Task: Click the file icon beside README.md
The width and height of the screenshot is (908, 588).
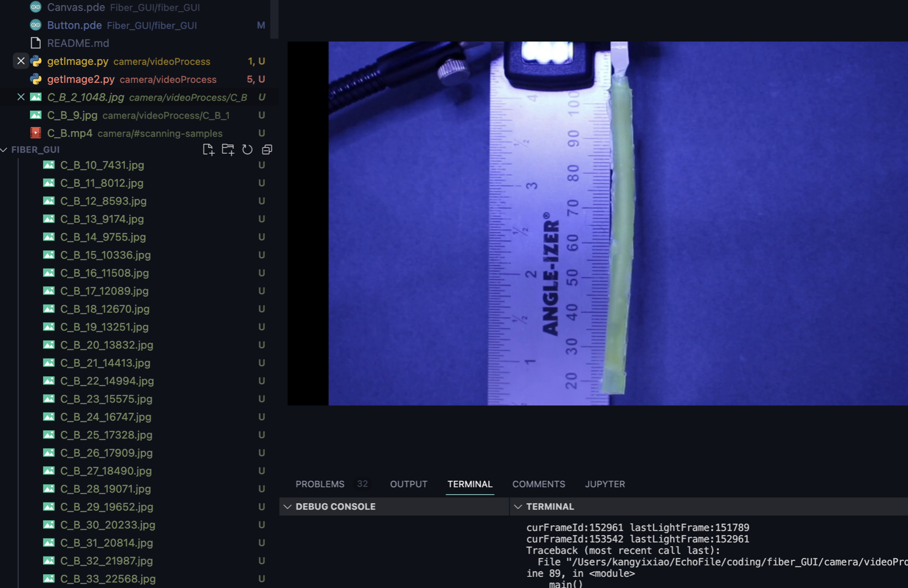Action: 36,43
